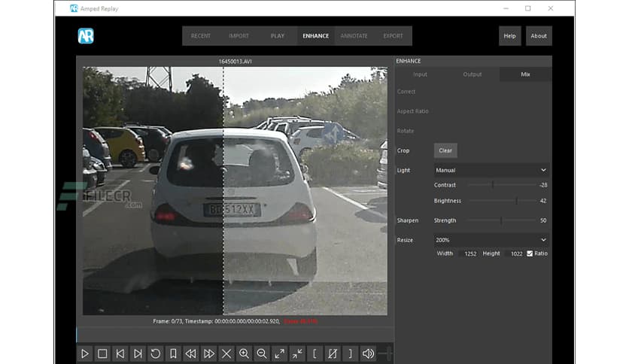Click the dashed split line in video preview

(223, 190)
